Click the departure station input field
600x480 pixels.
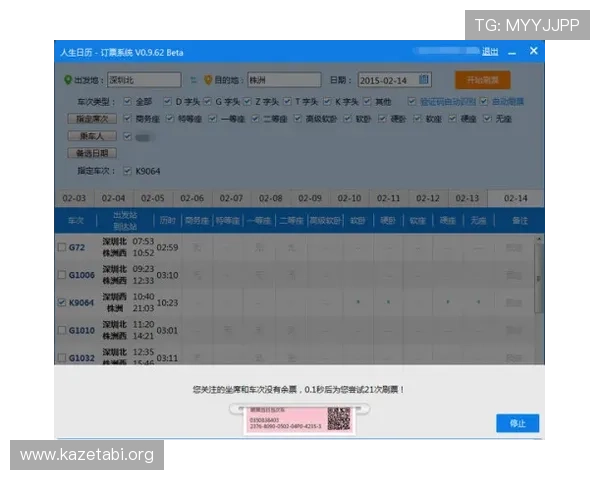pyautogui.click(x=144, y=80)
